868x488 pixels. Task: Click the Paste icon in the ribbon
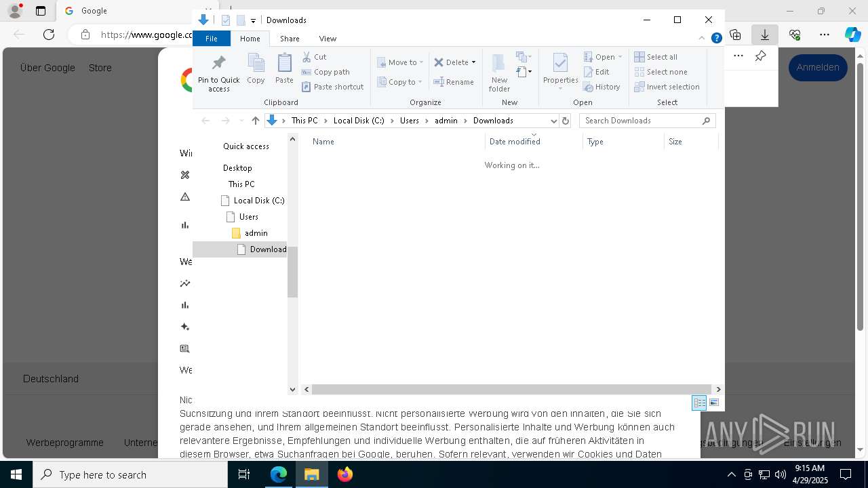click(284, 69)
